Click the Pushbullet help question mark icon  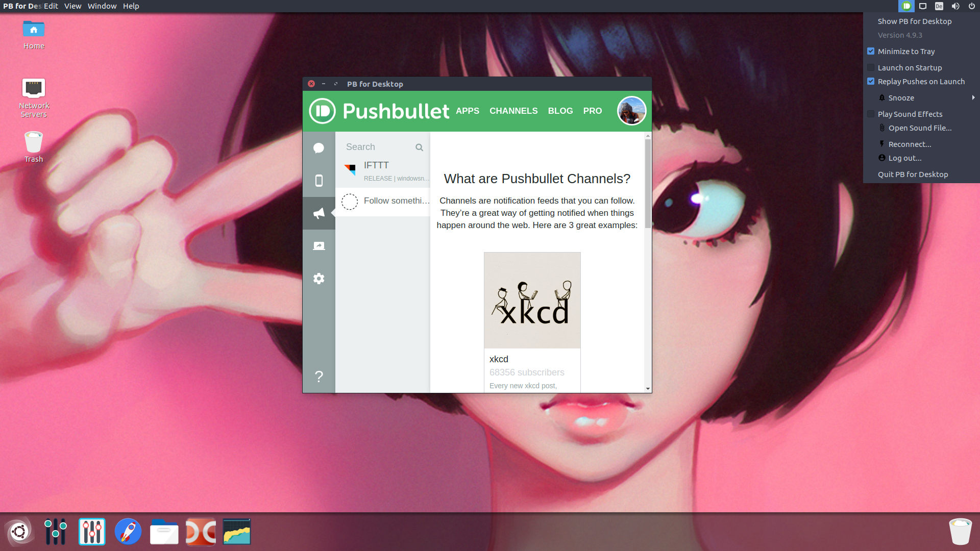click(x=320, y=376)
